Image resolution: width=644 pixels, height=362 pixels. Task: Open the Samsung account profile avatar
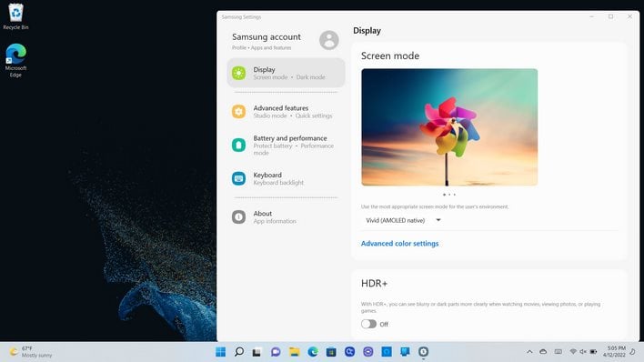329,40
